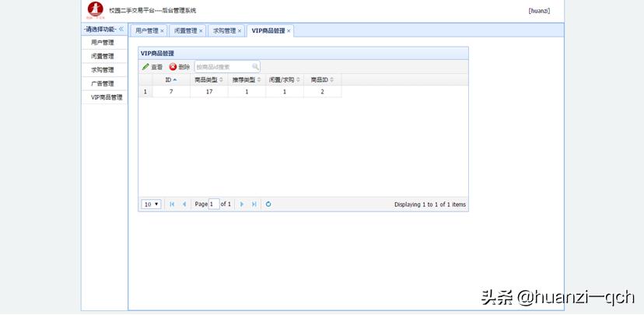Viewport: 644px width, 315px height.
Task: Click Displaying 1 to 1 of 1 items text
Action: tap(430, 204)
